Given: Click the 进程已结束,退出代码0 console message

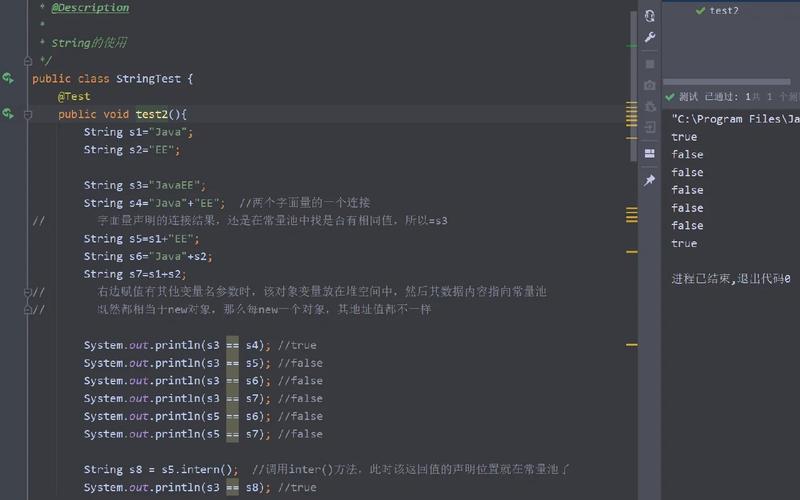Looking at the screenshot, I should click(x=731, y=279).
